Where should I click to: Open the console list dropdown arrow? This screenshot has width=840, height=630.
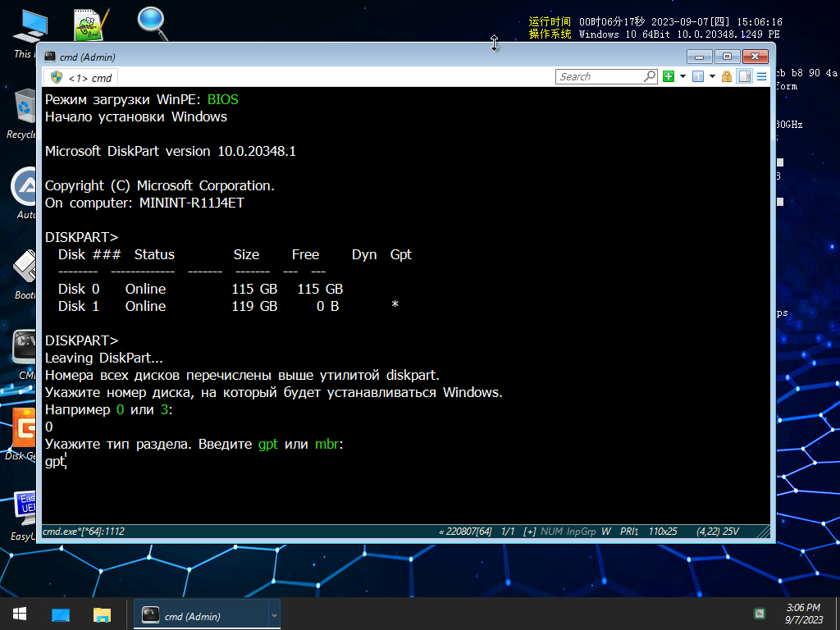(712, 76)
